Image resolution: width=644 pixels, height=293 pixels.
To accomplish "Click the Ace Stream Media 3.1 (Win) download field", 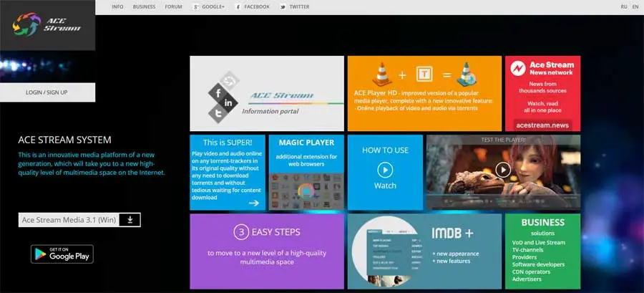I will pyautogui.click(x=69, y=220).
